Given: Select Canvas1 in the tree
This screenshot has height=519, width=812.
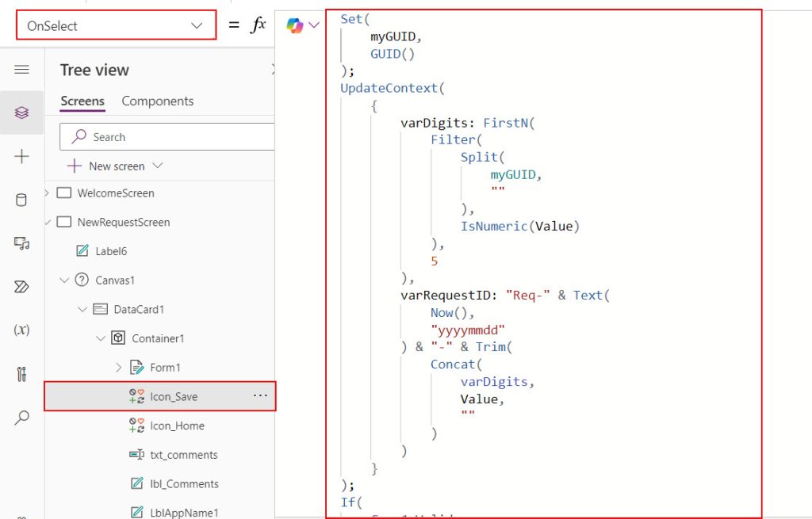Looking at the screenshot, I should [115, 280].
